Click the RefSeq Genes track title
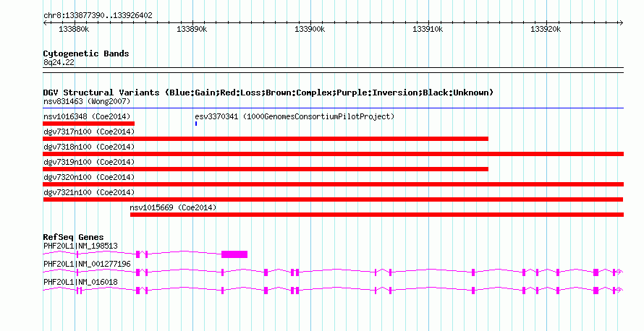Viewport: 644px width, 331px height. 73,237
